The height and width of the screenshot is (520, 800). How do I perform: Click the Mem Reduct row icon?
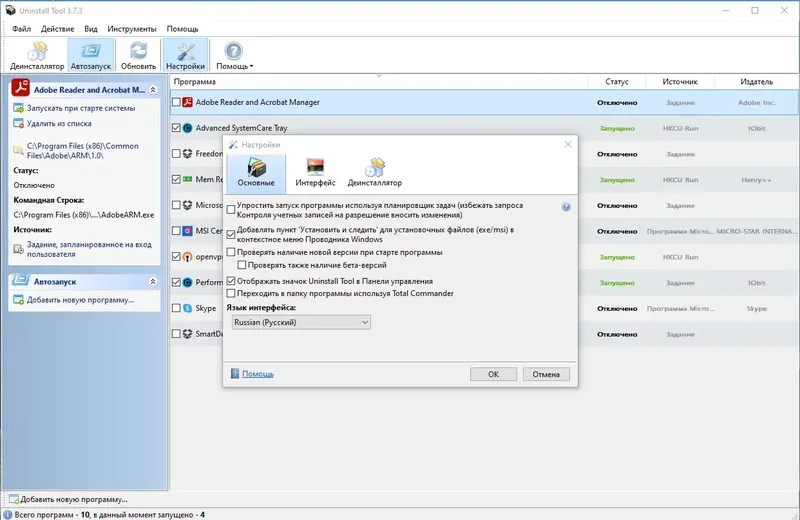pos(187,179)
